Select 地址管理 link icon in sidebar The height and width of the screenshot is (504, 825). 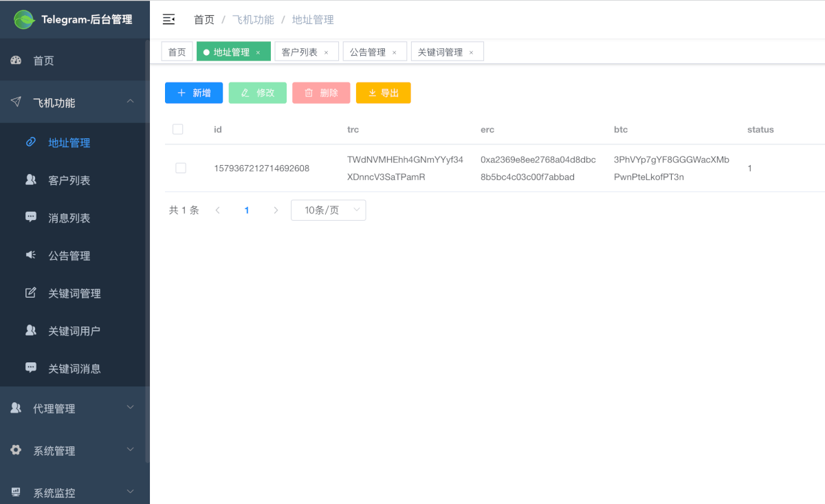[x=30, y=142]
